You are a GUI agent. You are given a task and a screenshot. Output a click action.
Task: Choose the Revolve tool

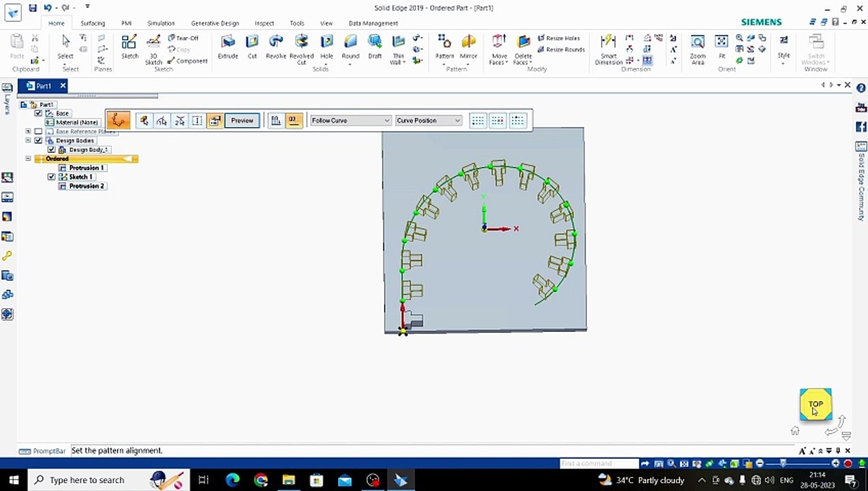276,46
